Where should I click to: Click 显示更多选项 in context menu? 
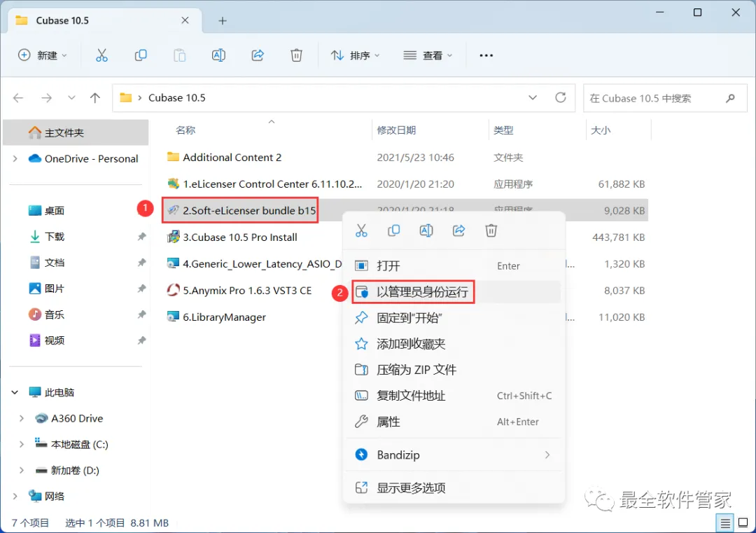tap(453, 488)
